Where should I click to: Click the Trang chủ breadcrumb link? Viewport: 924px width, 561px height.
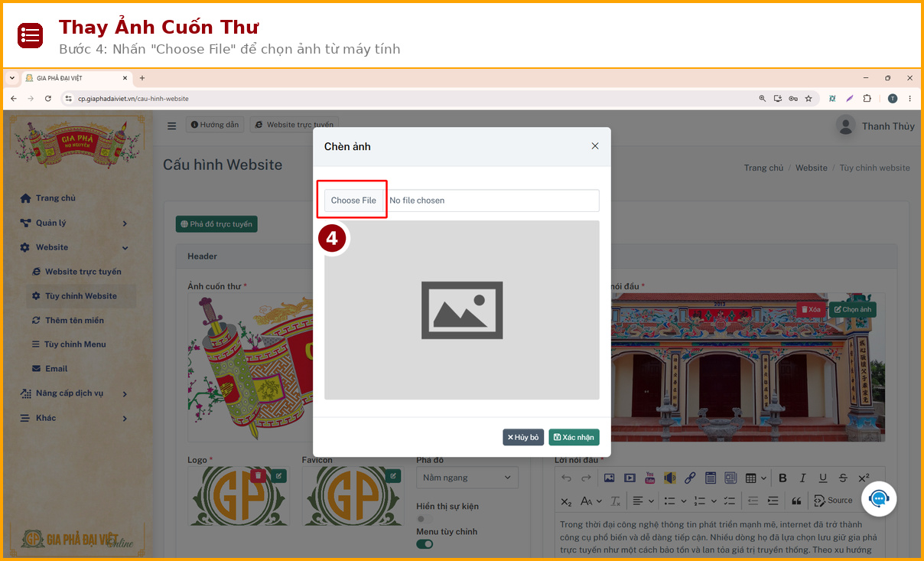click(x=763, y=168)
